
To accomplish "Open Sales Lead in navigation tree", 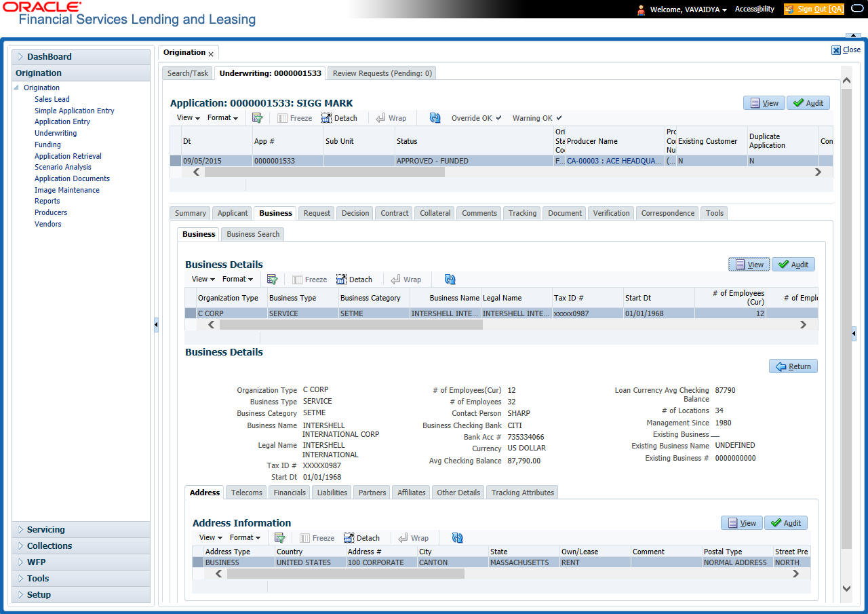I will [x=52, y=99].
